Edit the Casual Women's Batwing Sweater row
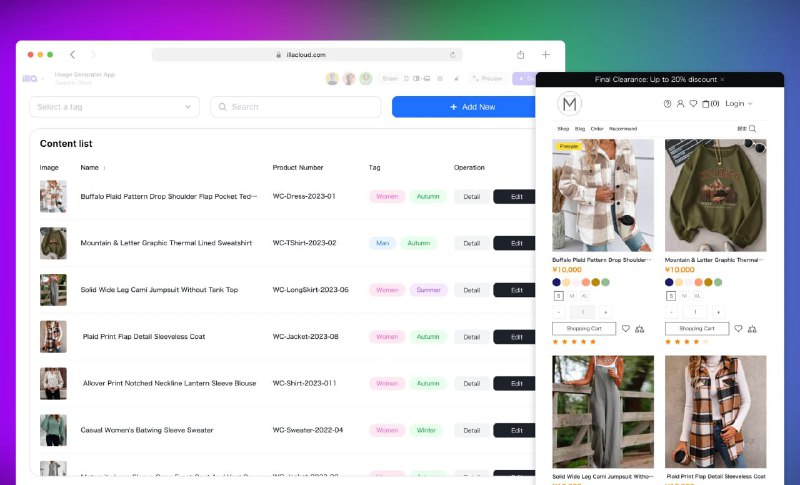Screen dimensions: 800x485 514,430
